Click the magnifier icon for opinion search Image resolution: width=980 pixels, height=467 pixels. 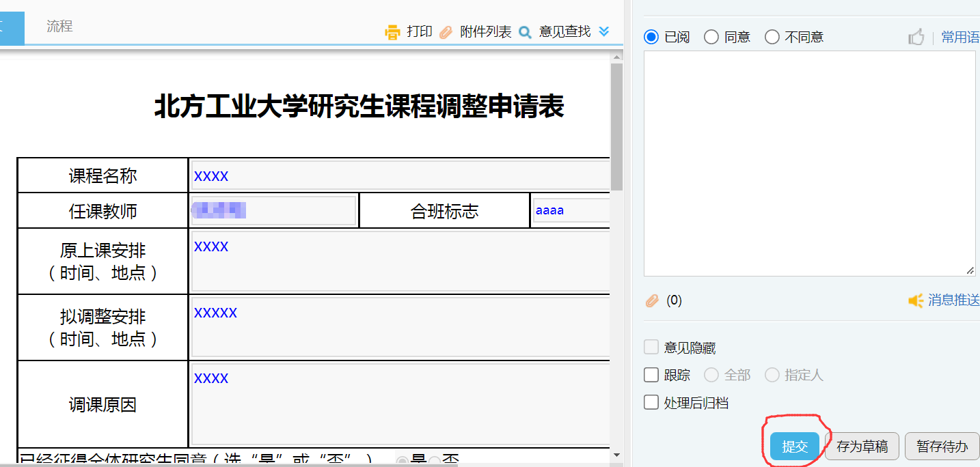[525, 32]
